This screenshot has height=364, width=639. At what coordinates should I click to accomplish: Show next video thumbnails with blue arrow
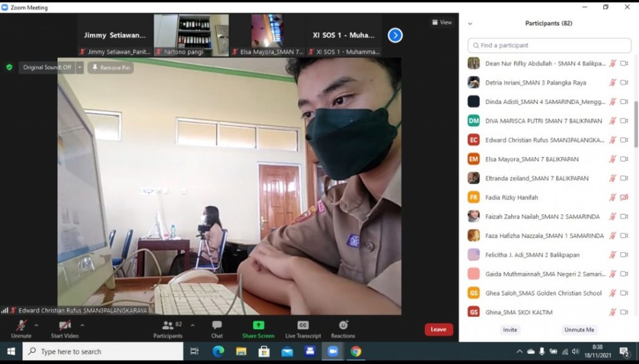pos(395,36)
